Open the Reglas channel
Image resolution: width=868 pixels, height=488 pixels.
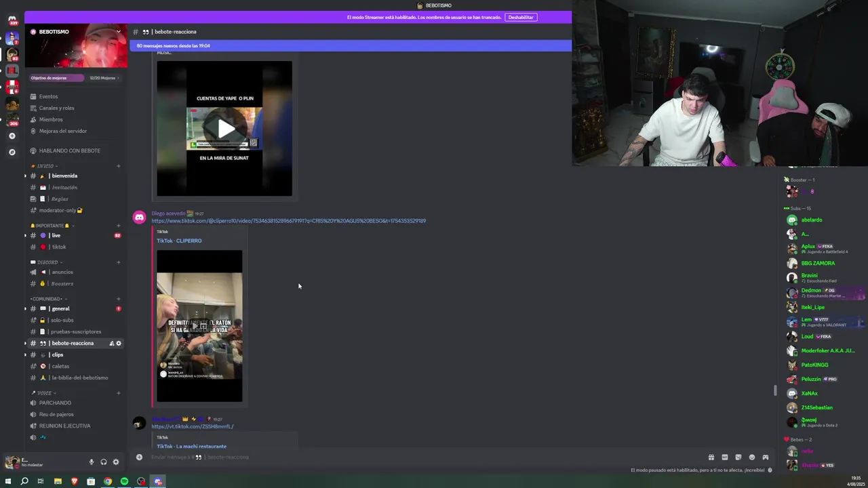(x=60, y=199)
